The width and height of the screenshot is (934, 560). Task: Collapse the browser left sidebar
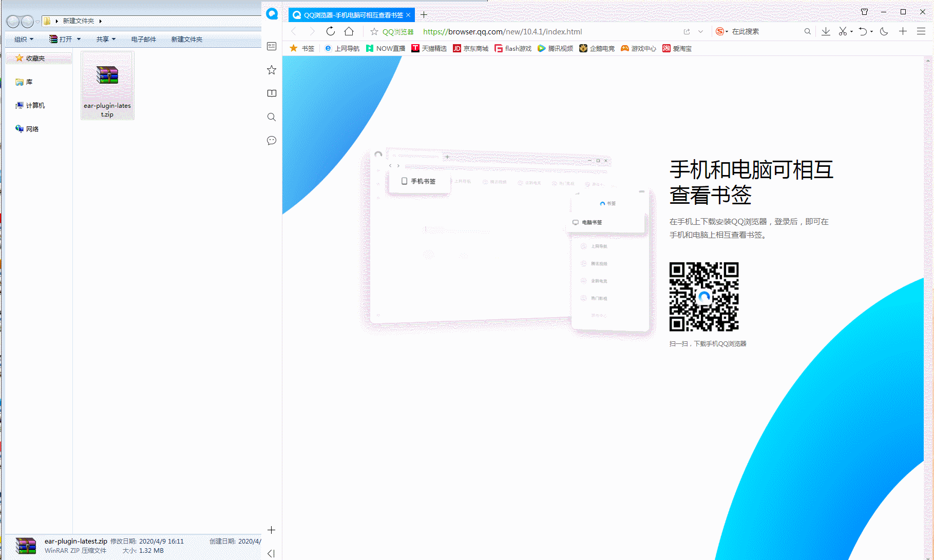click(x=271, y=553)
